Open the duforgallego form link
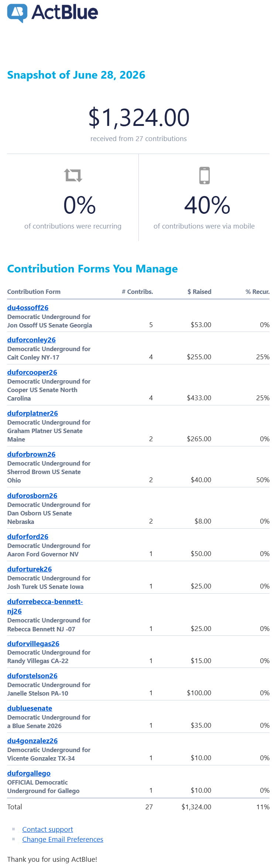The image size is (278, 868). pos(29,773)
